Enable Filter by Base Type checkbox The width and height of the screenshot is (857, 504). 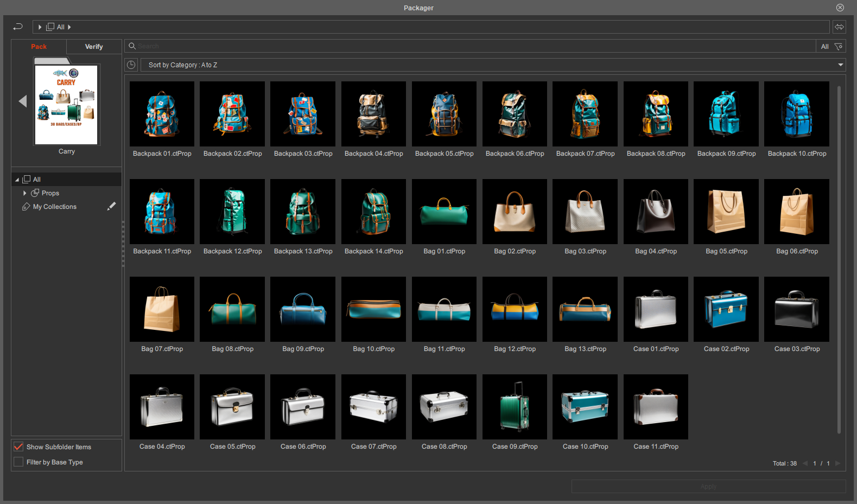coord(18,462)
